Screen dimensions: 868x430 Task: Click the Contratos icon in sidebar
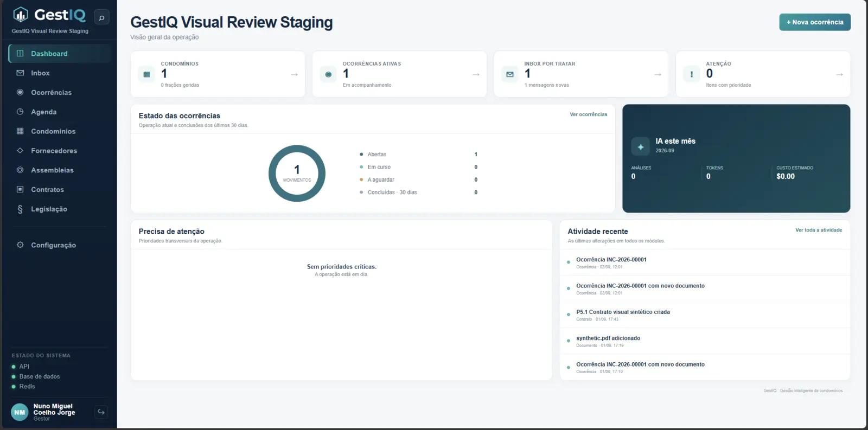20,189
